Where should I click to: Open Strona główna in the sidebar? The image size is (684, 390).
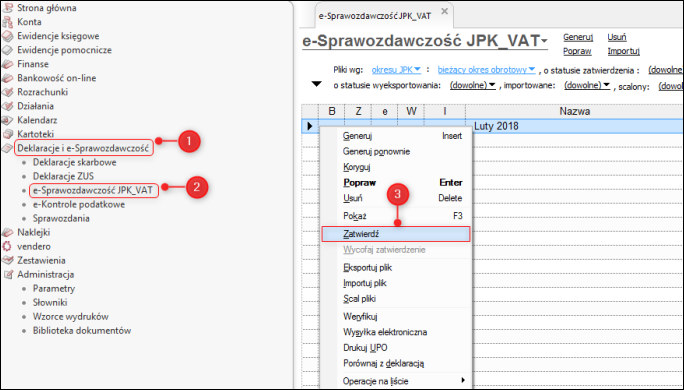pos(47,8)
